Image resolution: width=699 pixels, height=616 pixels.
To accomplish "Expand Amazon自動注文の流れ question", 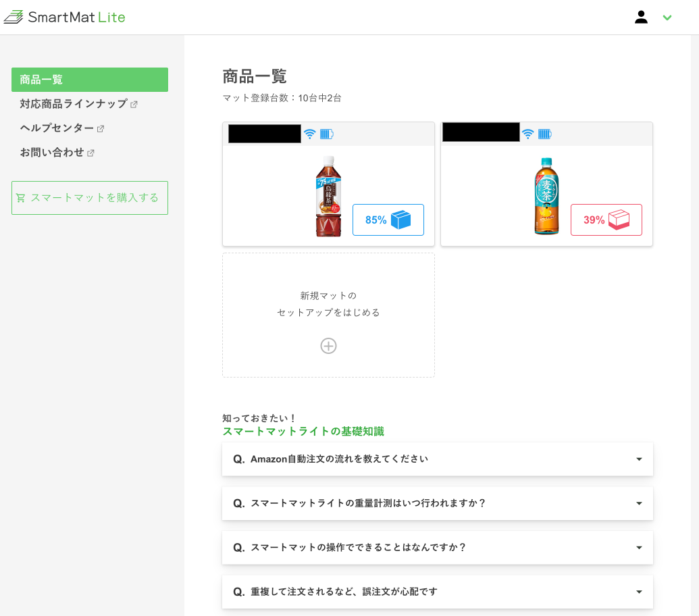I will click(x=438, y=459).
